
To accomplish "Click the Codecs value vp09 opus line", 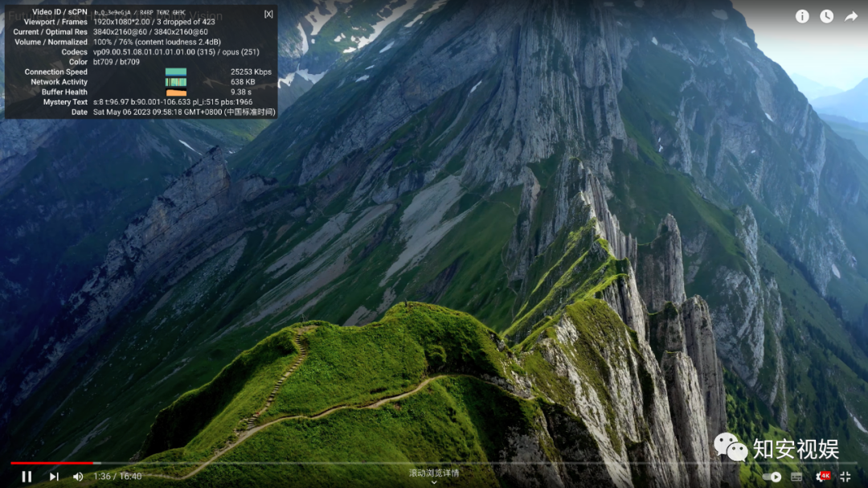I will click(176, 52).
